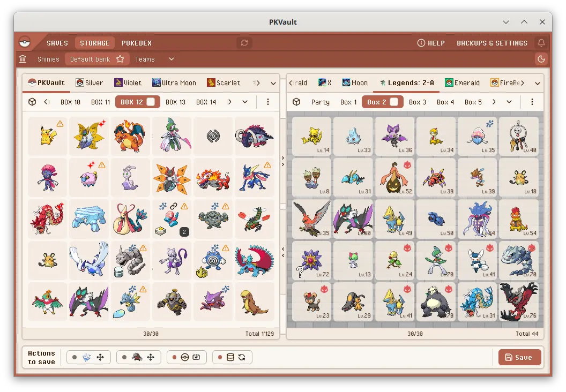Select Starmie Lv.72 with question mark
This screenshot has width=566, height=392.
point(311,260)
